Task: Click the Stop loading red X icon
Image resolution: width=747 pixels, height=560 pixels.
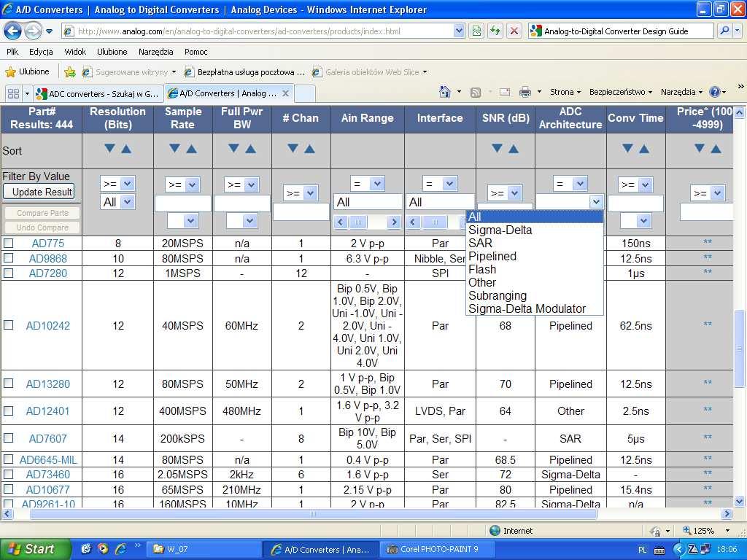Action: click(x=514, y=31)
